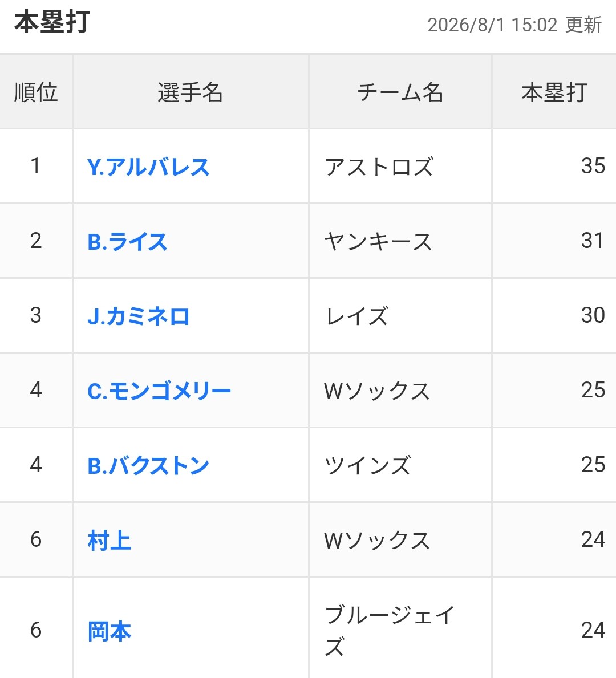
Task: Click the 本塁打 column header
Action: [554, 92]
